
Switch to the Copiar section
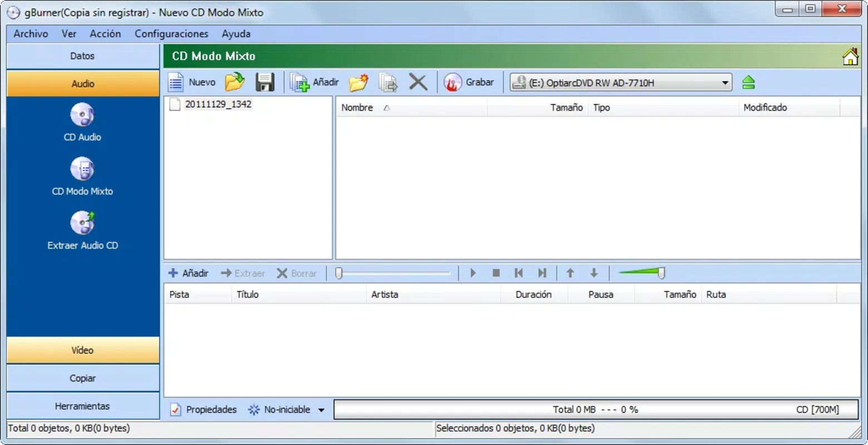click(82, 378)
